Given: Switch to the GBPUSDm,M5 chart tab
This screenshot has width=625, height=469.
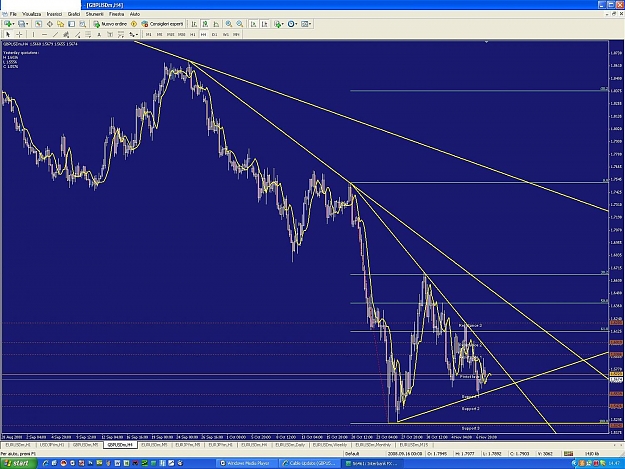Looking at the screenshot, I should click(x=85, y=445).
